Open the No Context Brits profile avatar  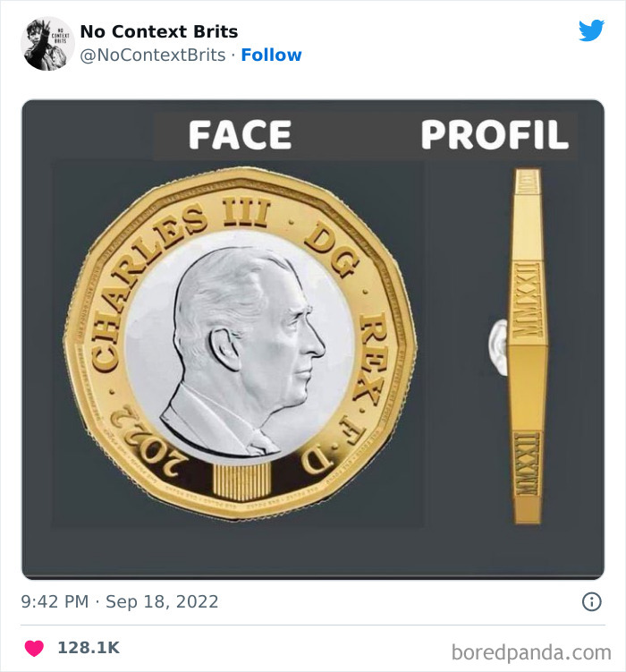tap(47, 43)
